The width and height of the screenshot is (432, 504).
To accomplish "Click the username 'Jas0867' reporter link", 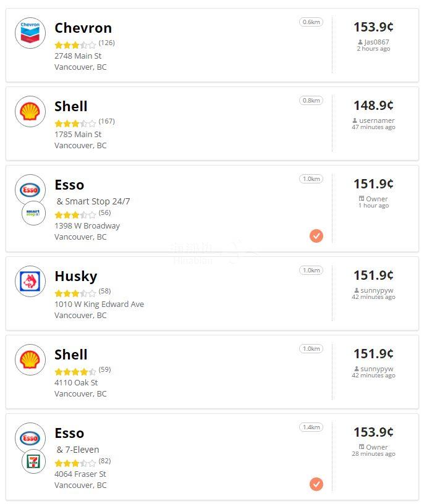I will pos(376,42).
